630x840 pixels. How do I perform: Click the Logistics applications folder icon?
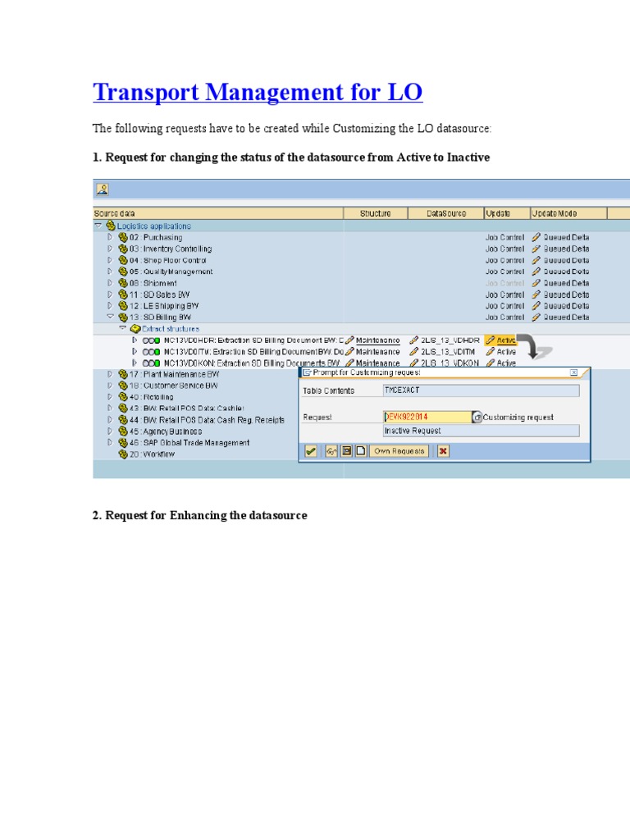click(111, 226)
